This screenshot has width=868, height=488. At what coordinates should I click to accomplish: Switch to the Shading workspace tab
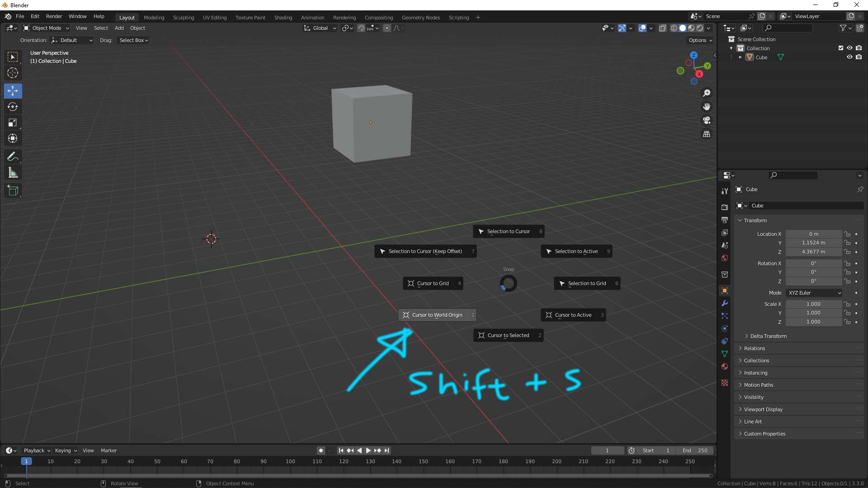pos(283,18)
